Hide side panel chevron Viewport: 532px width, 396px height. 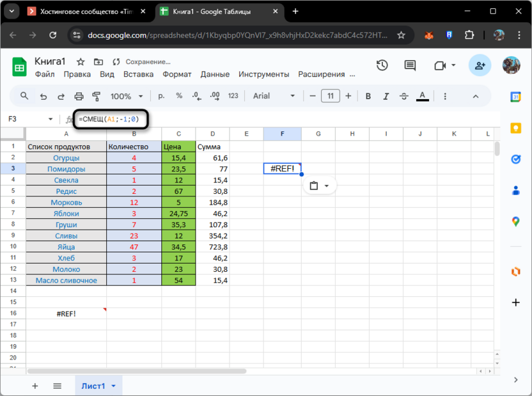pos(516,380)
